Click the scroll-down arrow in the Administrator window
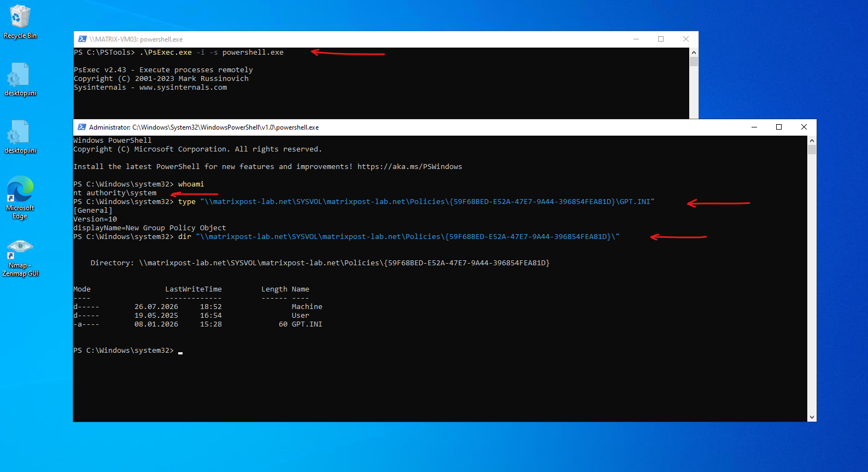This screenshot has height=472, width=868. 812,417
